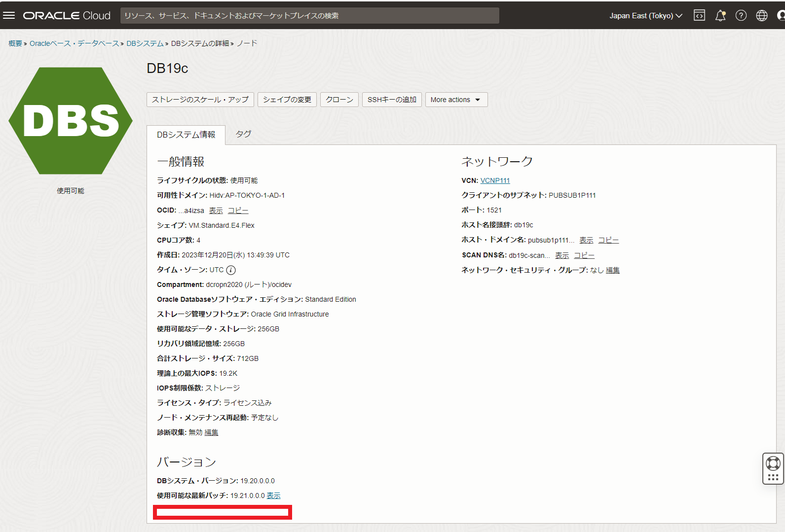Focus the resource search field
The width and height of the screenshot is (785, 532).
[310, 16]
